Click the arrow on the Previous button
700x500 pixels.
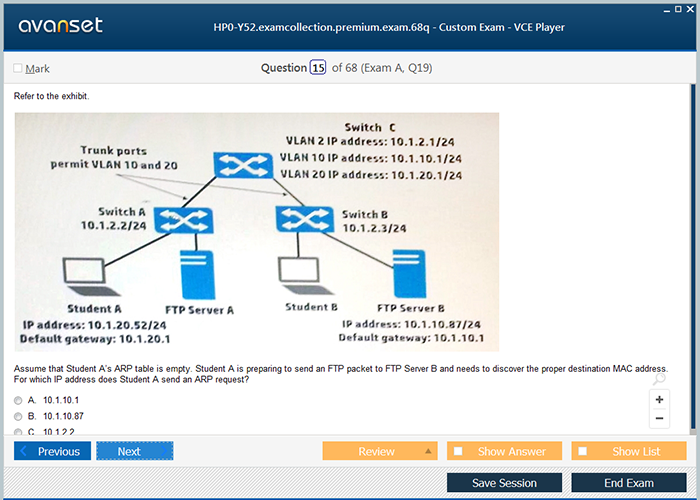[25, 451]
